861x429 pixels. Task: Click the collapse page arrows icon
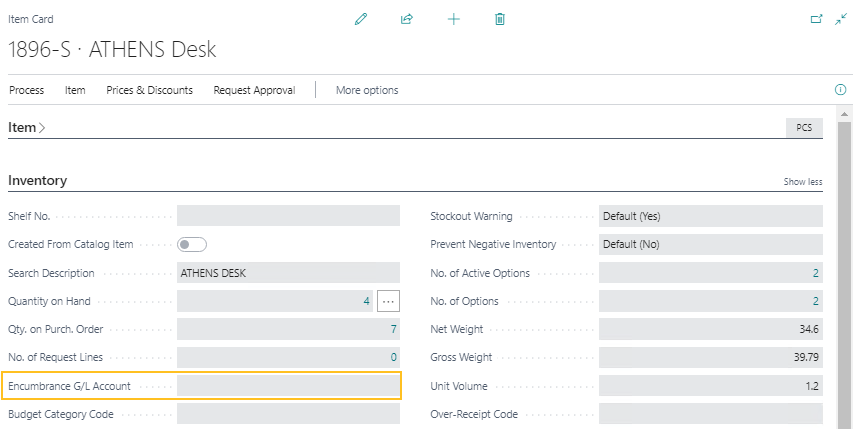click(841, 19)
